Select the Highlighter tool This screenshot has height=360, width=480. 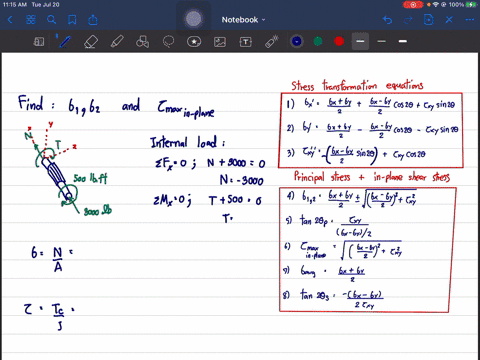117,42
